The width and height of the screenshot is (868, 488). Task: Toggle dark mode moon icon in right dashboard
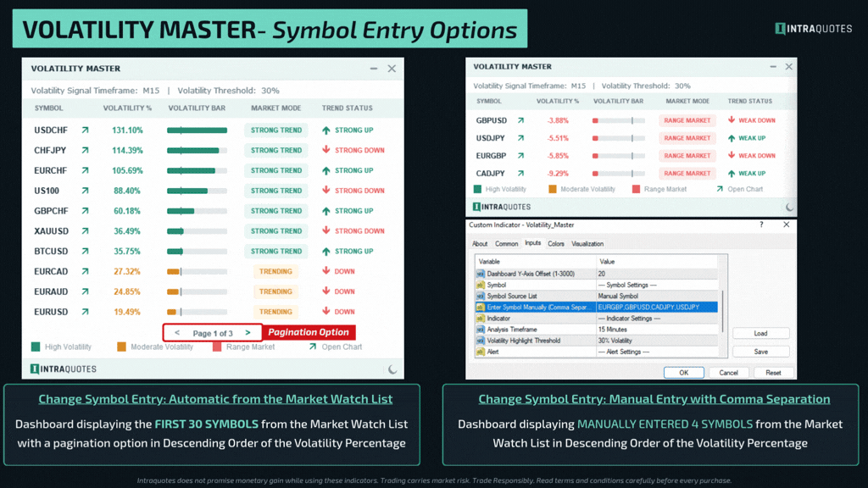(790, 207)
